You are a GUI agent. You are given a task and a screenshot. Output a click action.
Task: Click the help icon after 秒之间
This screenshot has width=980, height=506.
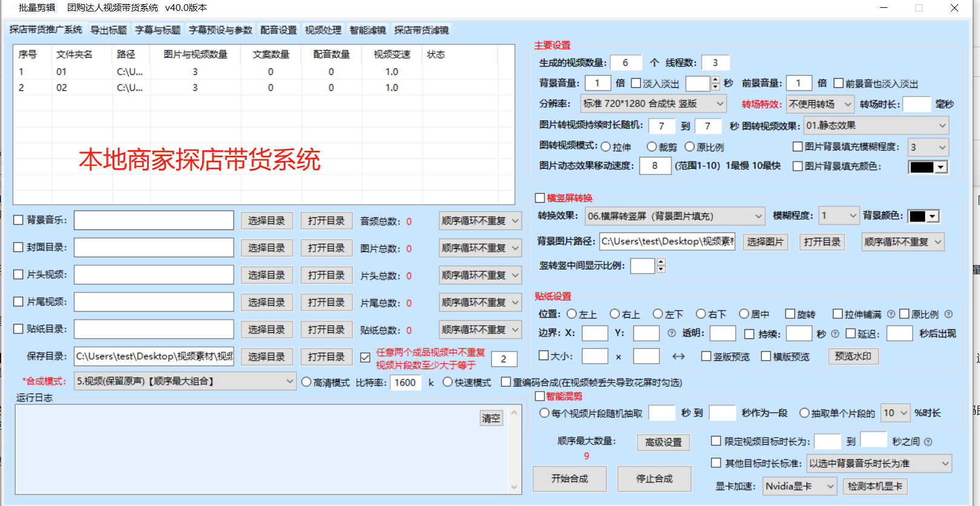click(x=928, y=442)
